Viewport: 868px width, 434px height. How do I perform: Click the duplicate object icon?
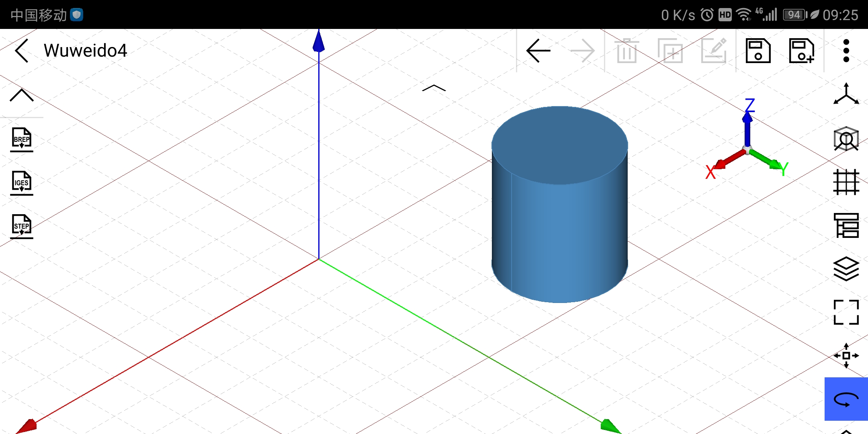(670, 51)
